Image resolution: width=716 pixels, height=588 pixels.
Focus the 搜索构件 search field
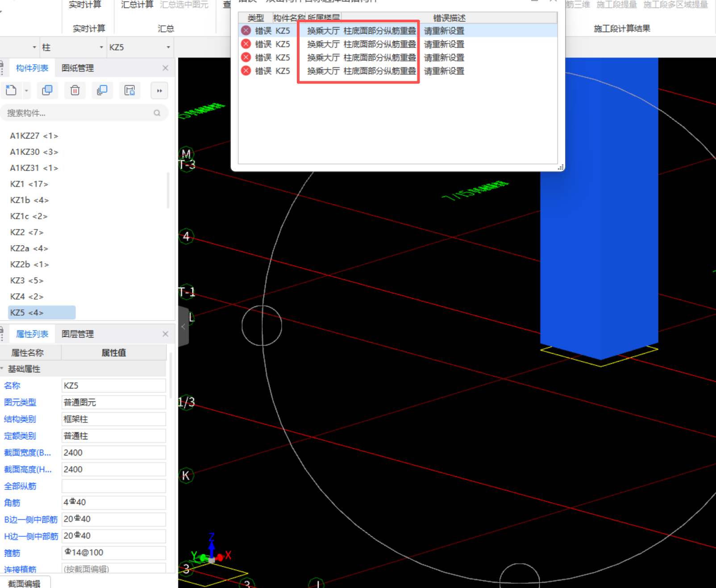click(84, 113)
